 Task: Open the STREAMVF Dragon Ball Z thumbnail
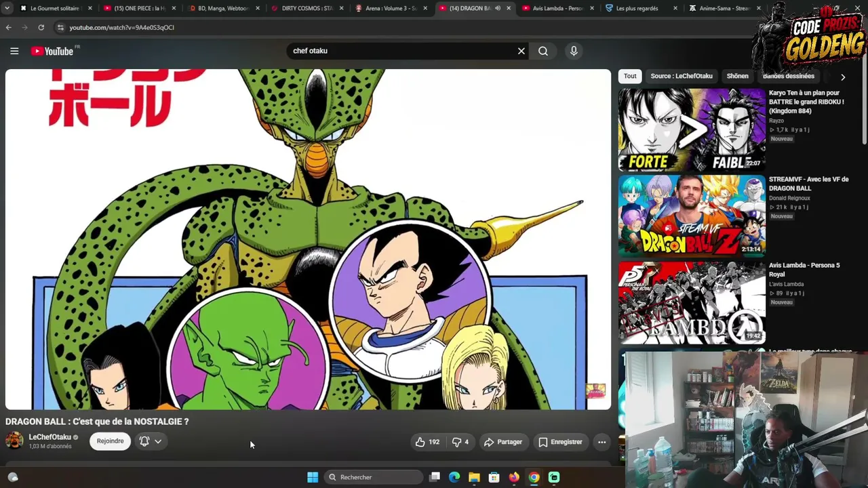pyautogui.click(x=692, y=216)
